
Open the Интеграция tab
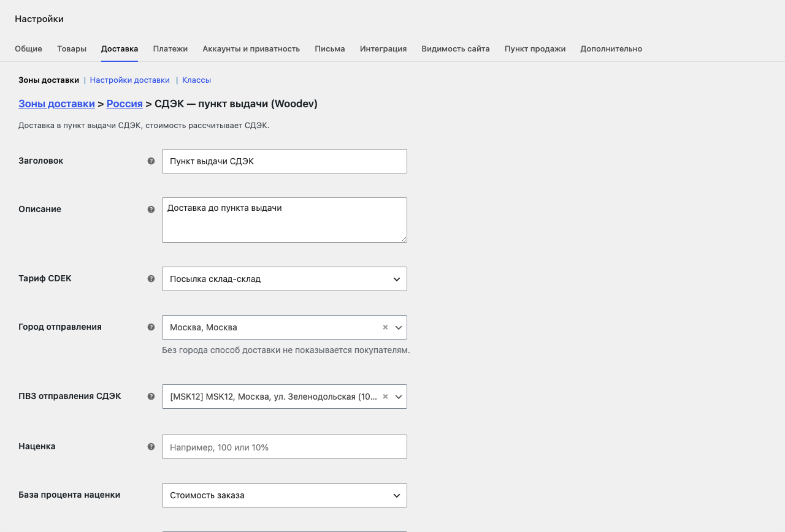click(383, 49)
